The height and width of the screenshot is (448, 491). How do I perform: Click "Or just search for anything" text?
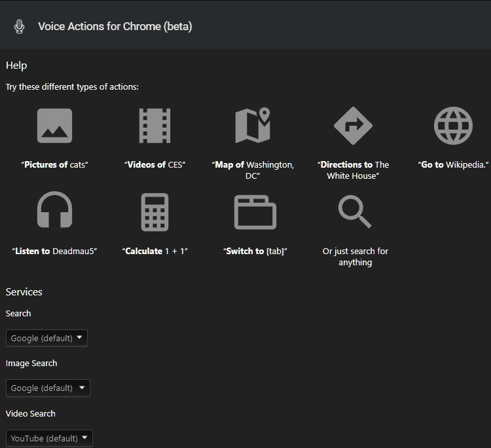[355, 257]
